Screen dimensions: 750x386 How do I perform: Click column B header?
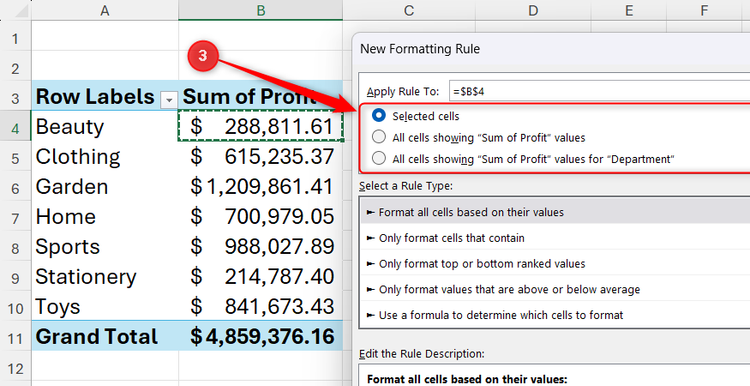[261, 10]
